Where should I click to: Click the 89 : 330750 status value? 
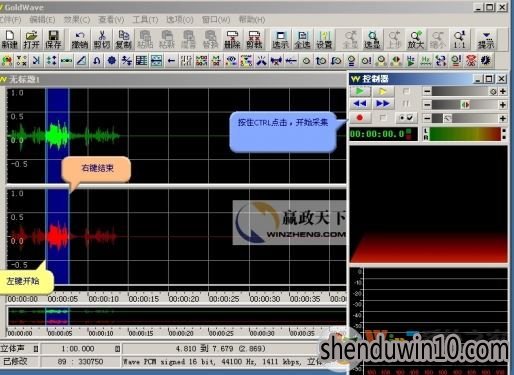80,361
